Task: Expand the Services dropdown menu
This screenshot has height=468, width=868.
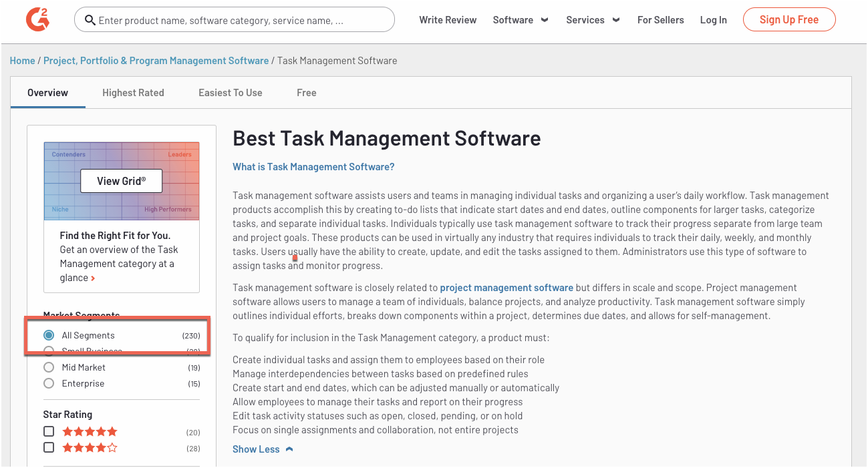Action: (x=593, y=20)
